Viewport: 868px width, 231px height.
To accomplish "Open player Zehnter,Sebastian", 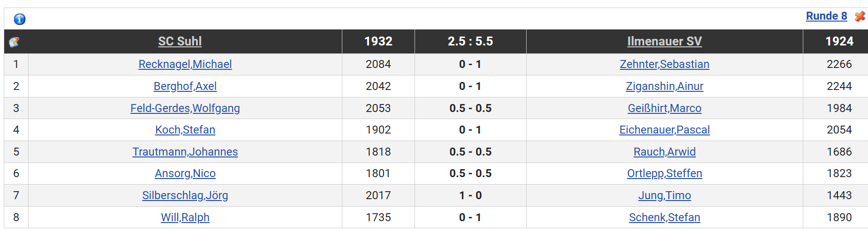I will (664, 64).
